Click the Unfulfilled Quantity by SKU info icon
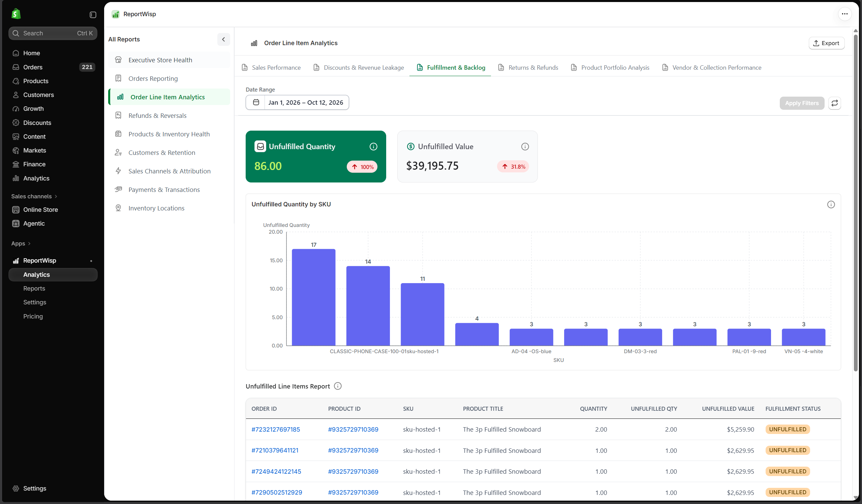The width and height of the screenshot is (862, 504). [831, 204]
